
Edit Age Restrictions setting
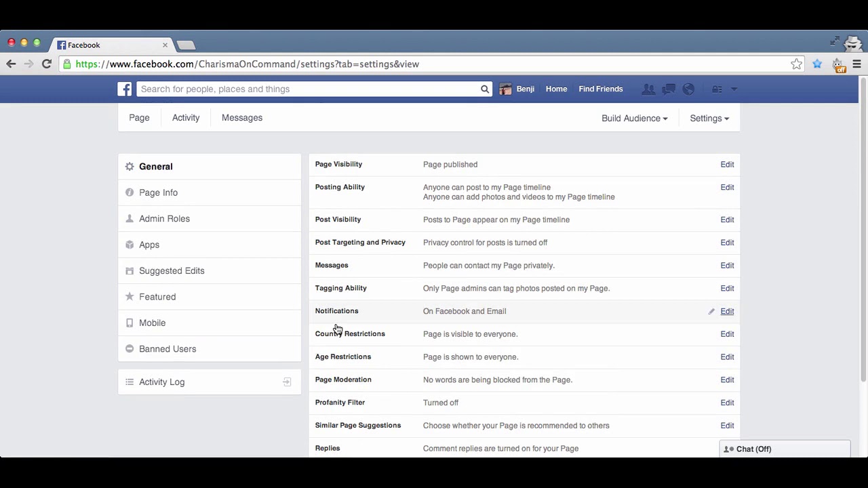(x=727, y=357)
